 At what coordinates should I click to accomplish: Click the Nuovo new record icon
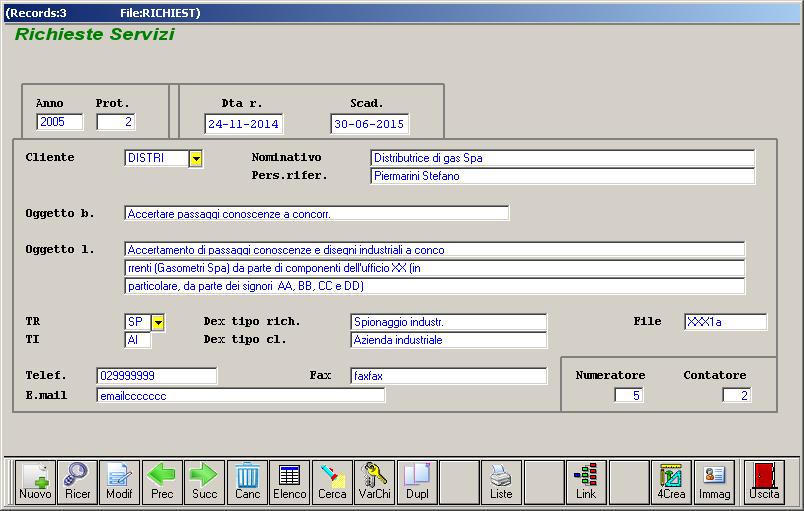point(35,482)
